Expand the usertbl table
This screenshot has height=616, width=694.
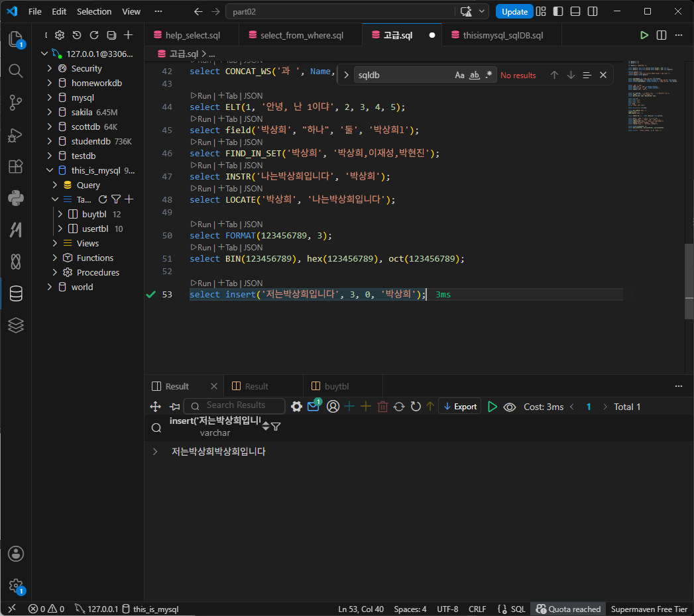click(x=60, y=229)
